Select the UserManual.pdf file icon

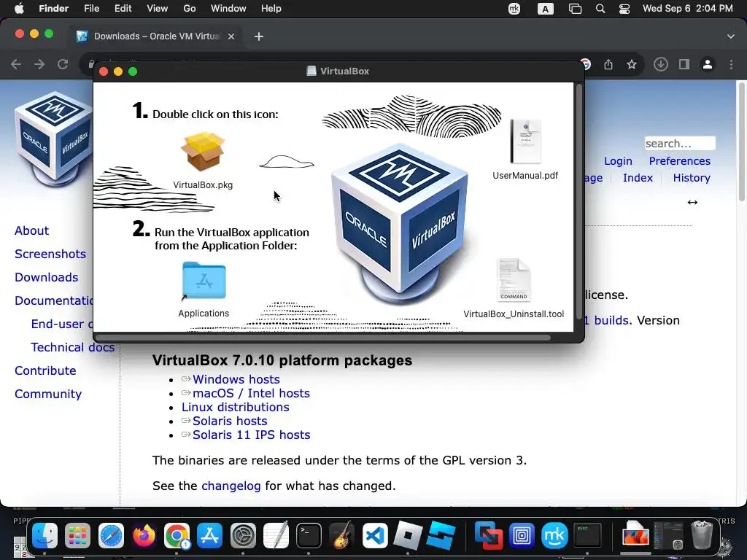(525, 141)
